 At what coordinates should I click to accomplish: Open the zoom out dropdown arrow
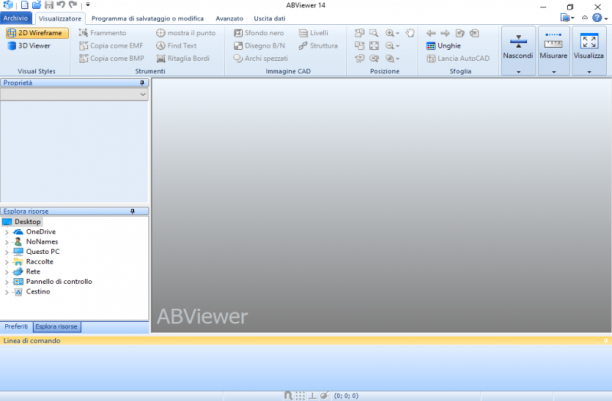(x=398, y=46)
